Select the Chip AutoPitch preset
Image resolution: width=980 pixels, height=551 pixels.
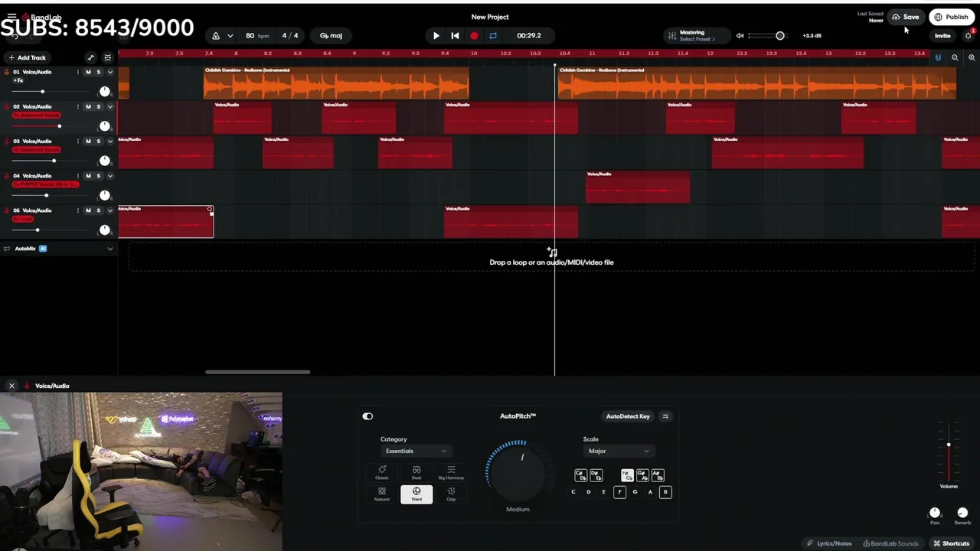451,494
